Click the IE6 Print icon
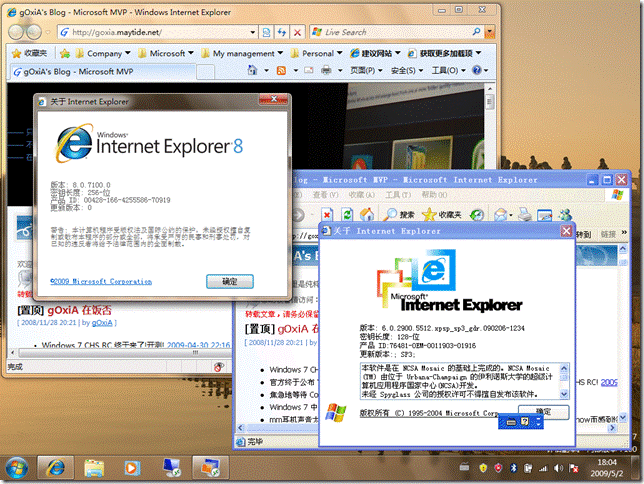 coord(524,214)
